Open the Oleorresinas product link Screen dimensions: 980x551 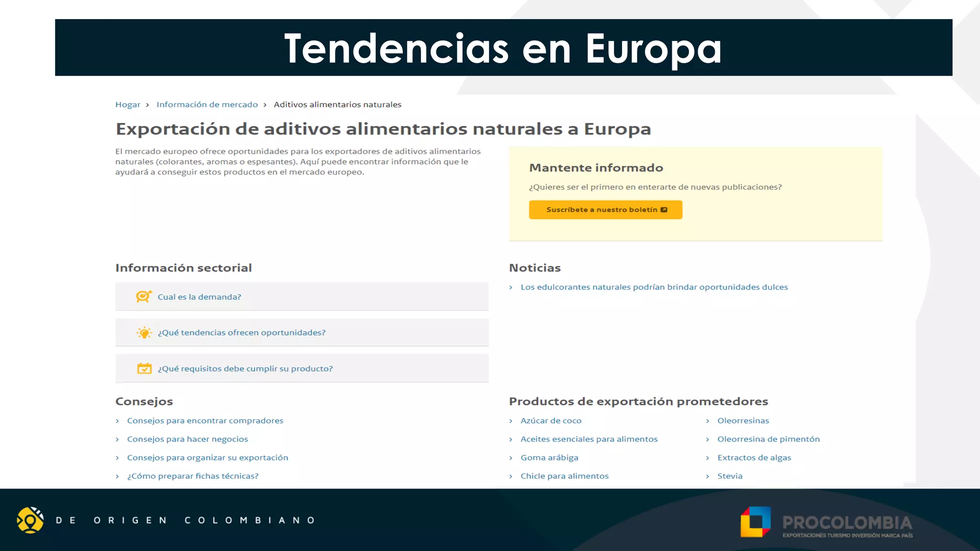point(743,420)
